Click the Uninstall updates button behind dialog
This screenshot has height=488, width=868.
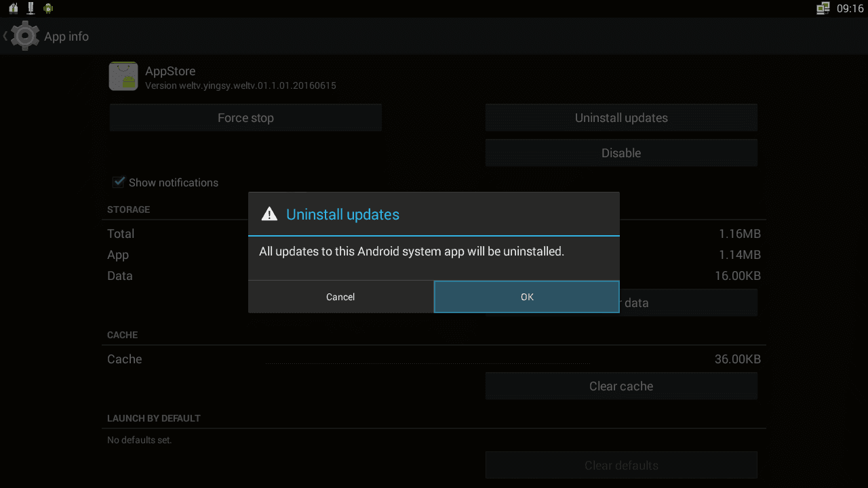click(621, 118)
